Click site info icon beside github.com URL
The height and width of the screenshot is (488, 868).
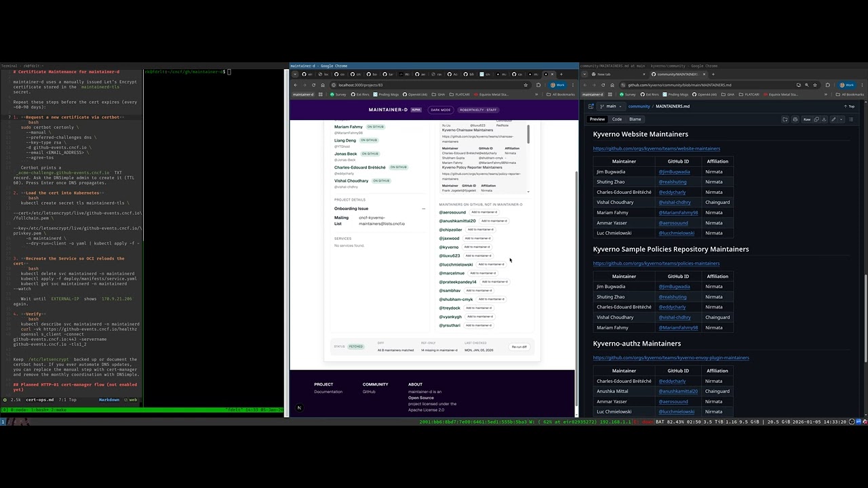pyautogui.click(x=623, y=85)
